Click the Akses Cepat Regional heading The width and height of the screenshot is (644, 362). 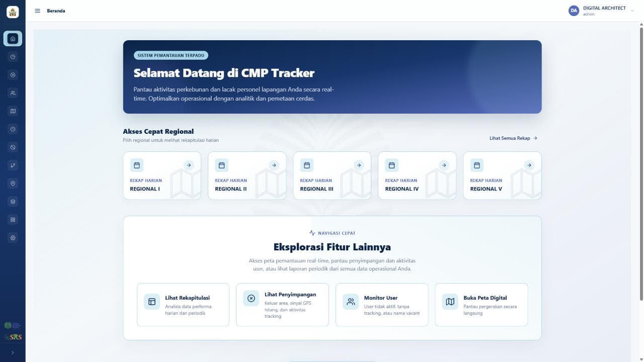click(158, 131)
